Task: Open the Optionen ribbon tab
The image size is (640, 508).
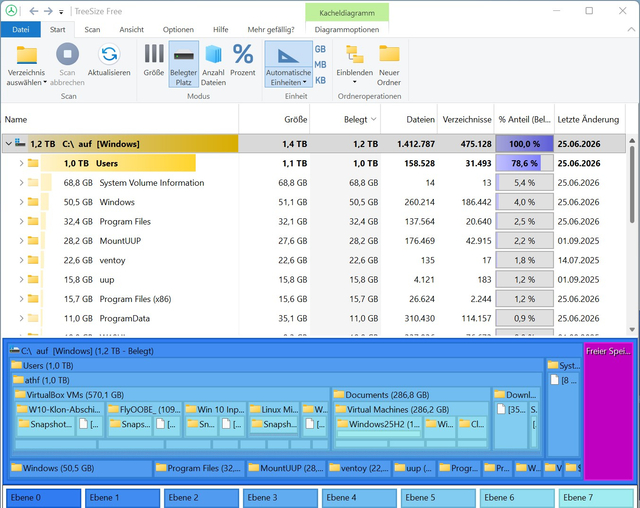Action: tap(178, 29)
